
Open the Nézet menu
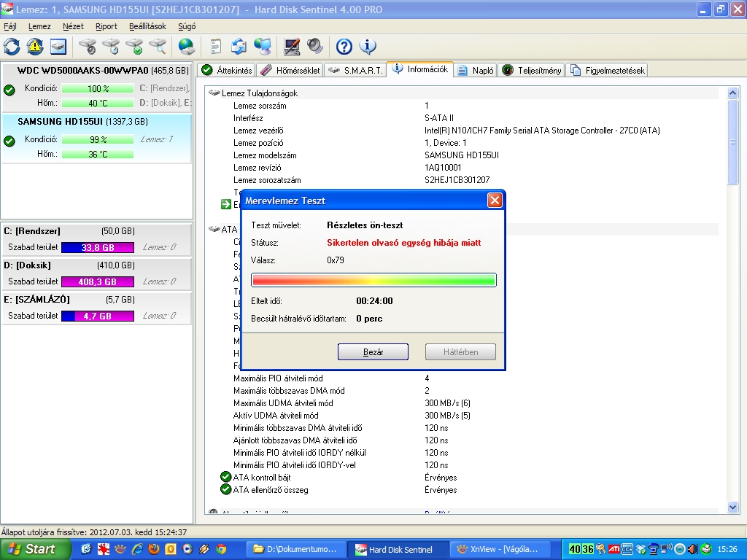coord(73,26)
